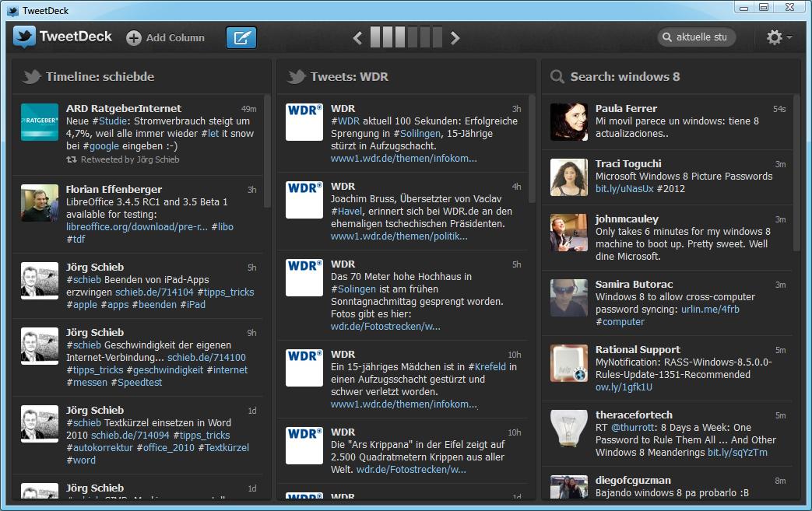Viewport: 812px width, 511px height.
Task: Click the Add Column plus icon
Action: (x=134, y=38)
